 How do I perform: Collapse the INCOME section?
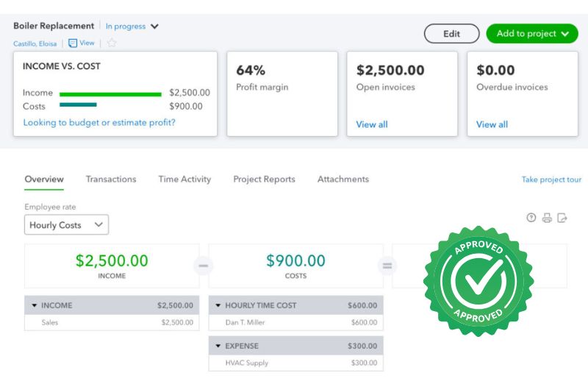[35, 305]
